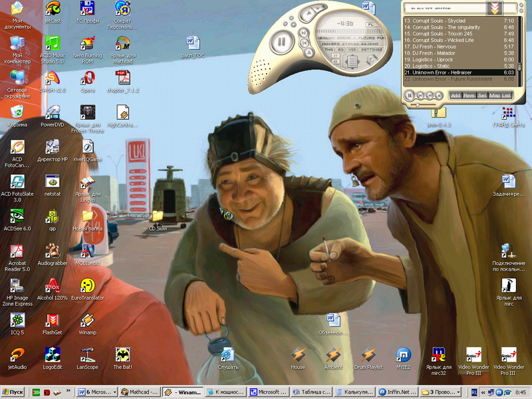Select the ICQ 5 desktop icon
Viewport: 532px width, 399px height.
coord(17,324)
